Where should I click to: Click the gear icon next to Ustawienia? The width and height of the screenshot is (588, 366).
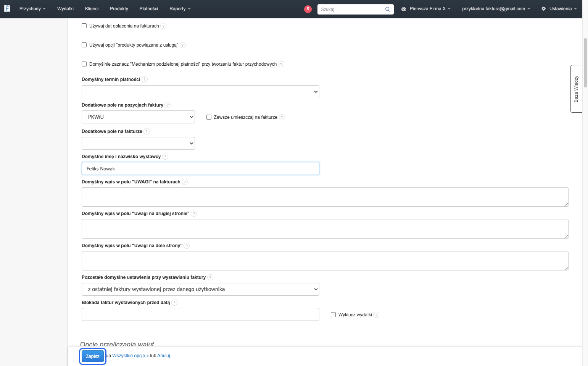(544, 9)
